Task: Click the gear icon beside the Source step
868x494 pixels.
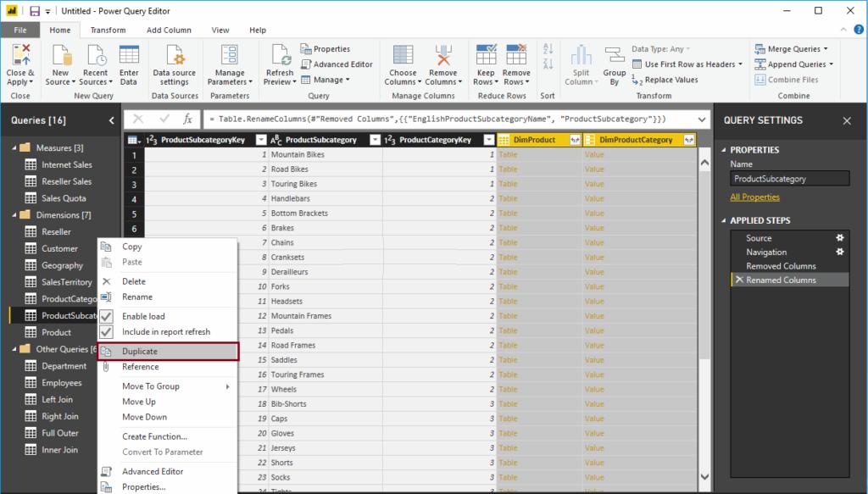Action: click(838, 238)
